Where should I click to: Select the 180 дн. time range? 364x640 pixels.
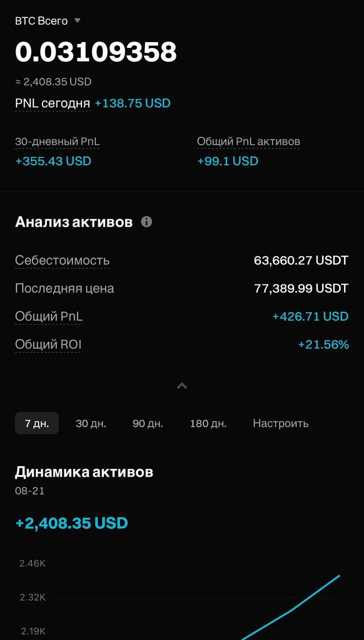[x=208, y=423]
